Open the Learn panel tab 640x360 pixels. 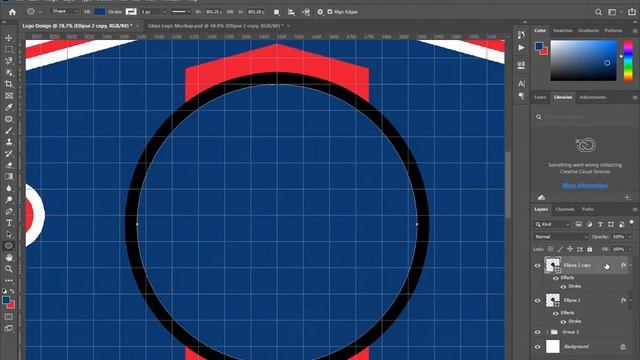coord(540,98)
